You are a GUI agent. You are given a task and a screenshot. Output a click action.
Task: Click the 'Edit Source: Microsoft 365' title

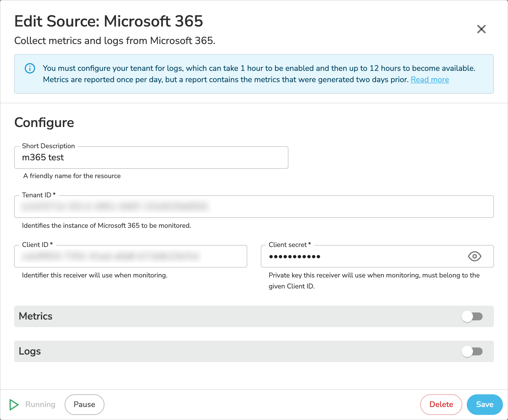[109, 21]
